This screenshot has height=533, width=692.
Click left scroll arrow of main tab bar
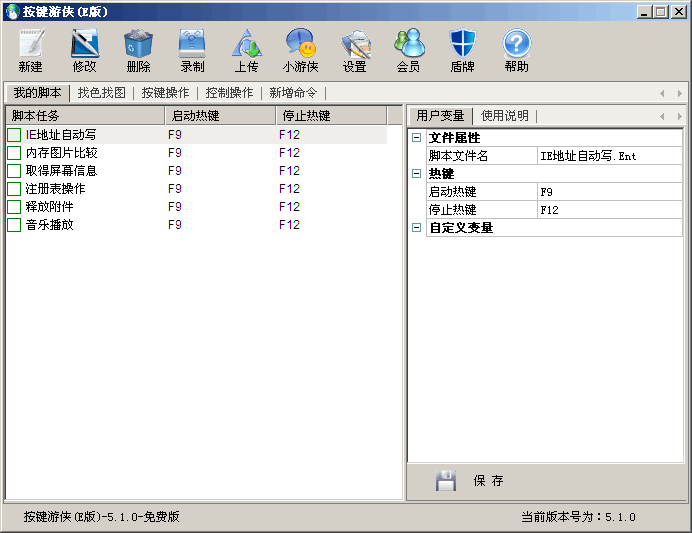pyautogui.click(x=662, y=93)
